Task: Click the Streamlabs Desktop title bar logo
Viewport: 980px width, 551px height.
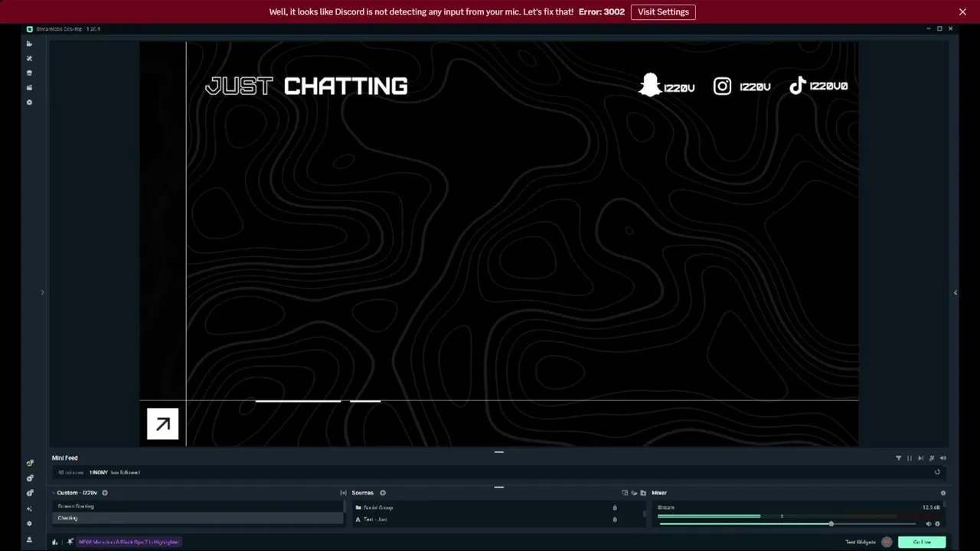Action: pos(30,29)
